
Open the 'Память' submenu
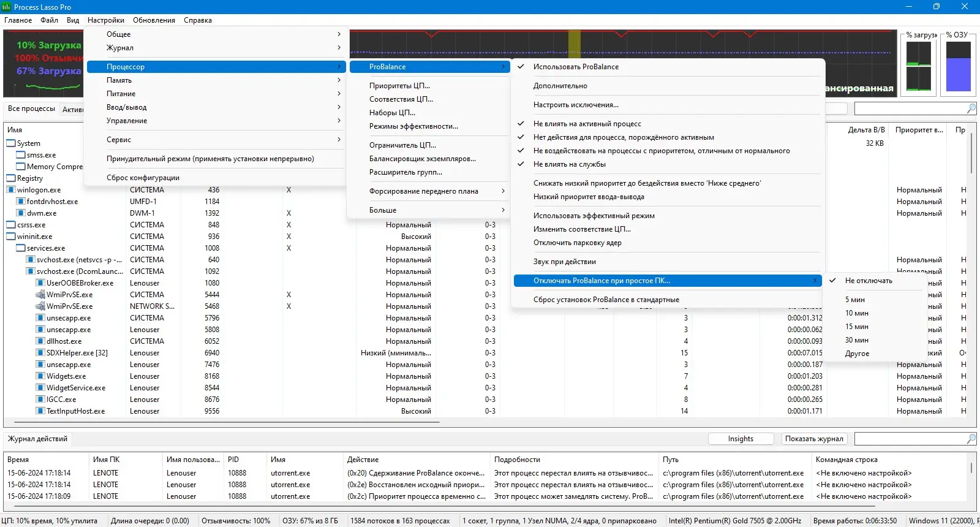click(x=216, y=80)
